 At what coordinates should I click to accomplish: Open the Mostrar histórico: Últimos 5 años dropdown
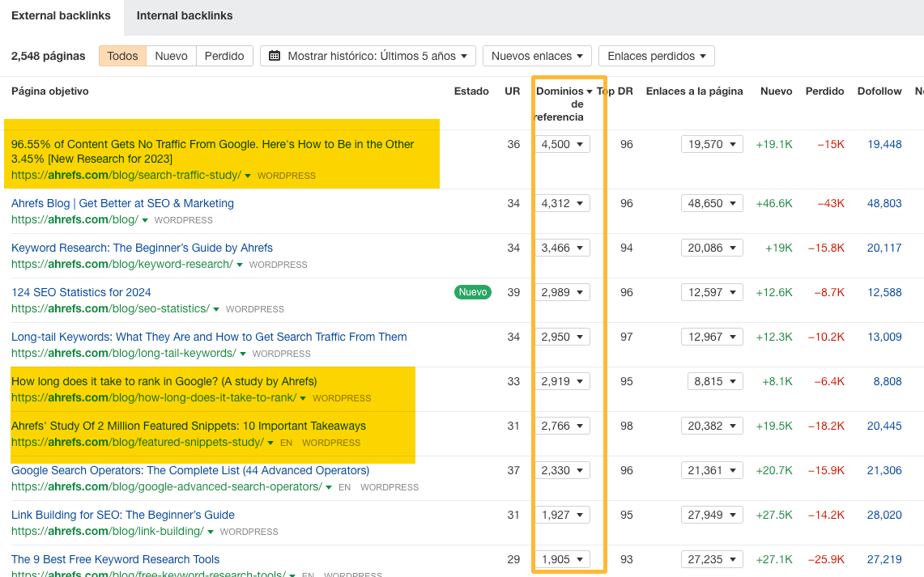pos(367,56)
